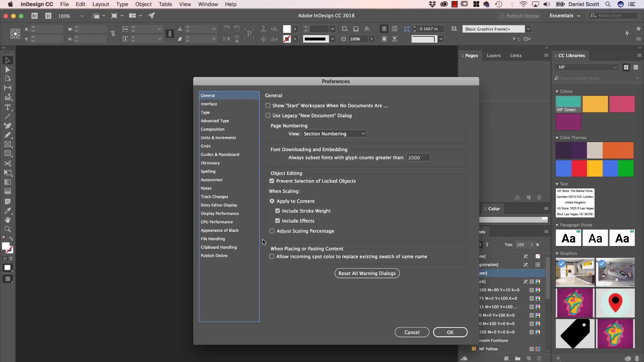This screenshot has height=362, width=644.
Task: Open Adobe Bridge via Br icon
Action: pos(34,16)
